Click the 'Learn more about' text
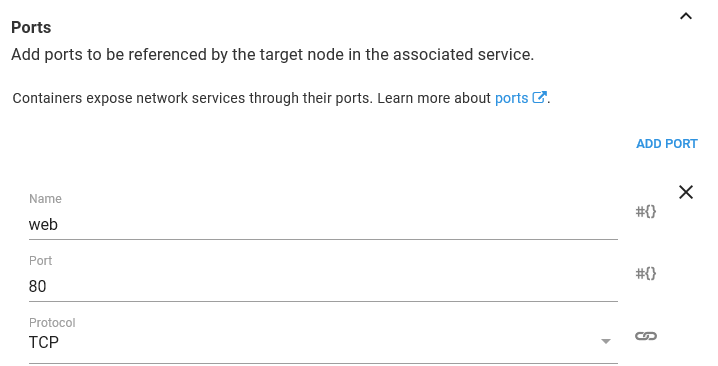 (434, 98)
